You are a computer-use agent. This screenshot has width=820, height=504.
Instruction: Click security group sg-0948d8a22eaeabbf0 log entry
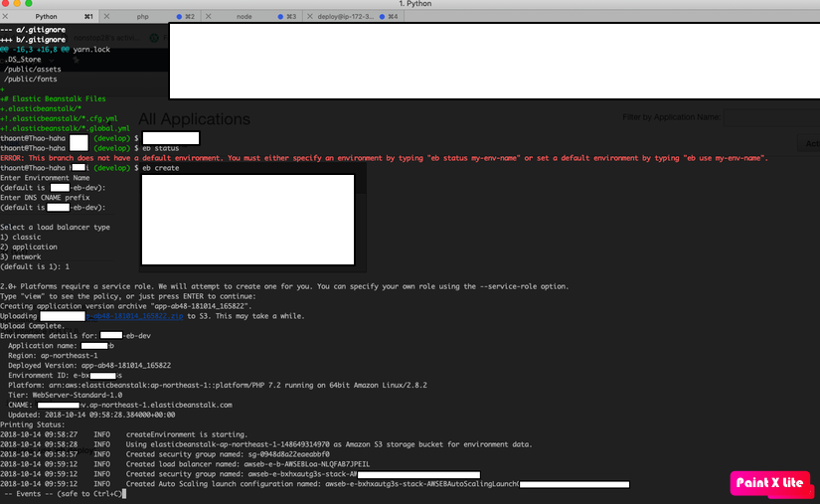click(x=165, y=454)
